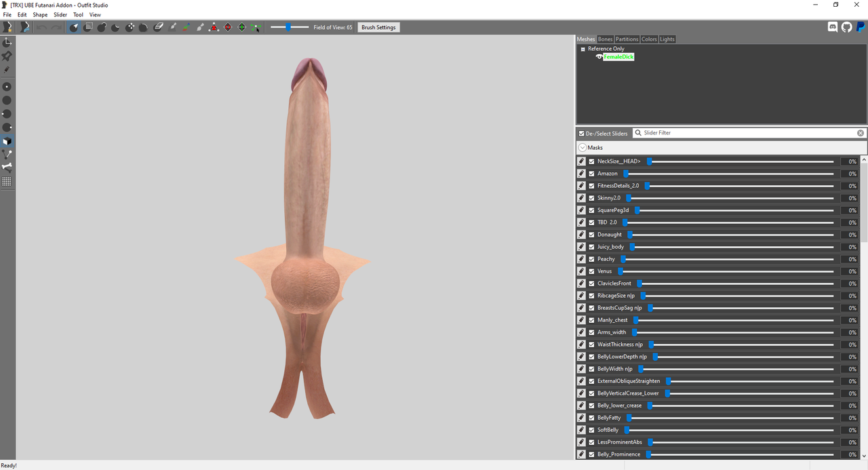Open the Shape menu
Viewport: 868px width, 470px height.
click(40, 14)
